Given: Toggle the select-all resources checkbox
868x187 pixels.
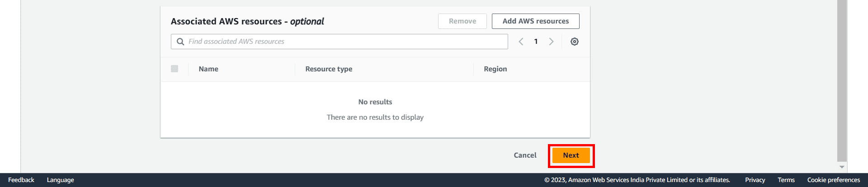Looking at the screenshot, I should (175, 69).
